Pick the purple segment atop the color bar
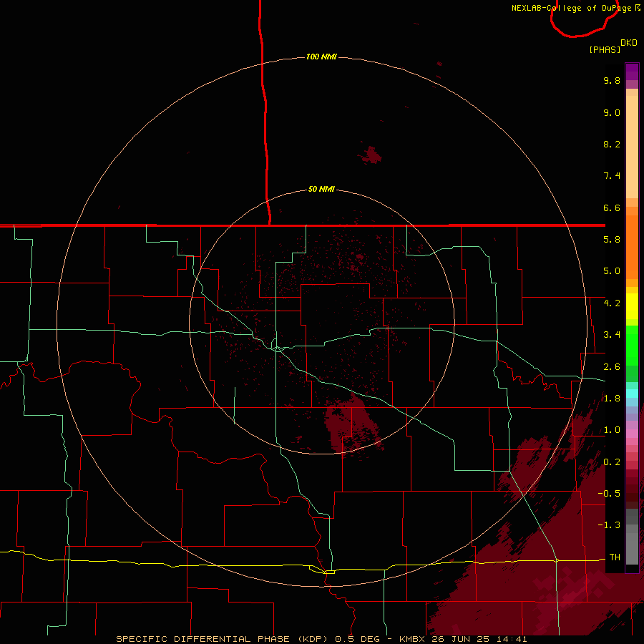 click(632, 72)
